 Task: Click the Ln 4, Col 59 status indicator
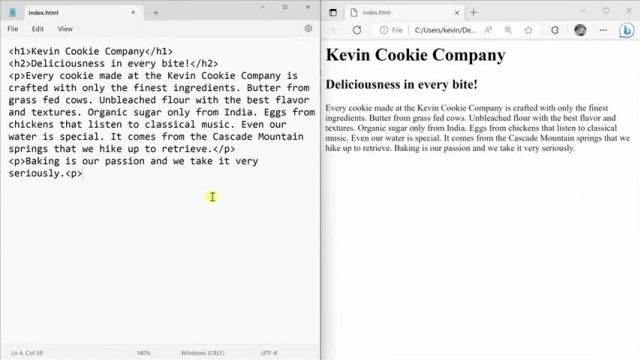[27, 353]
